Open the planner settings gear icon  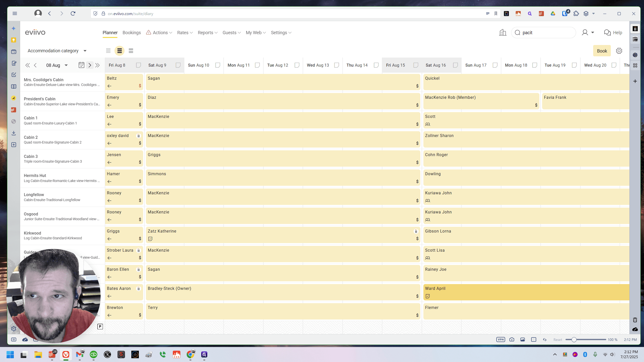(x=619, y=51)
